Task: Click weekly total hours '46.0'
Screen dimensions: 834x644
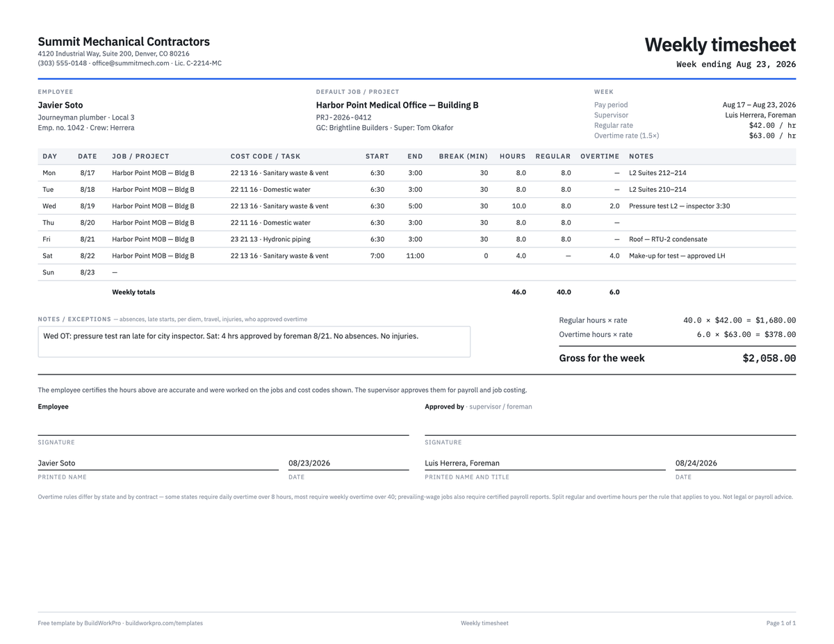Action: pyautogui.click(x=518, y=292)
